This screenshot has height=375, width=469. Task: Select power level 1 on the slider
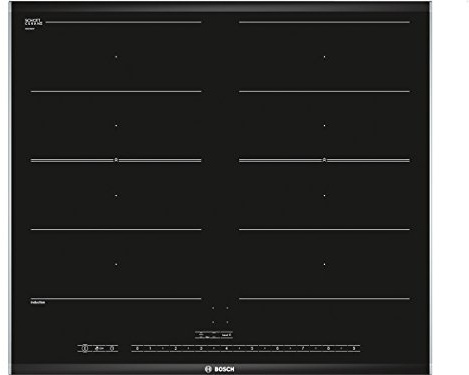click(150, 349)
